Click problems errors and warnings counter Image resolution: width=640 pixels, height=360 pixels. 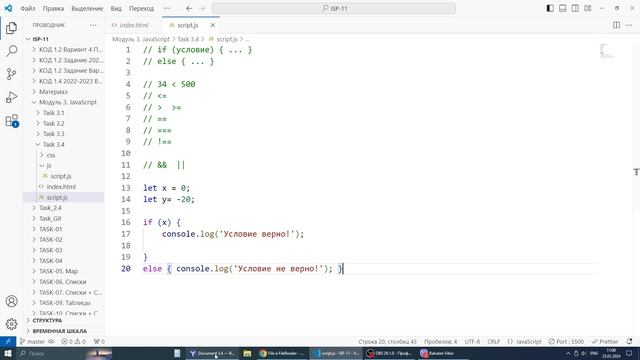click(73, 341)
